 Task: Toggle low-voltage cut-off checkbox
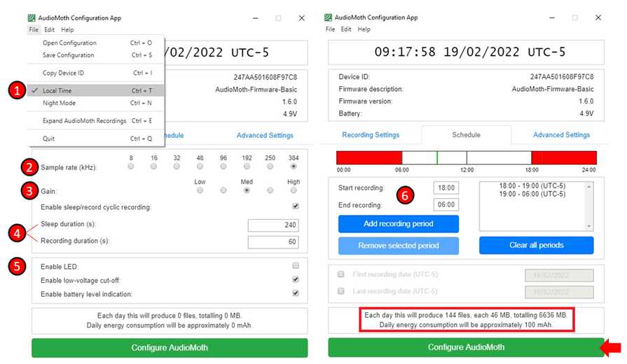pos(296,279)
